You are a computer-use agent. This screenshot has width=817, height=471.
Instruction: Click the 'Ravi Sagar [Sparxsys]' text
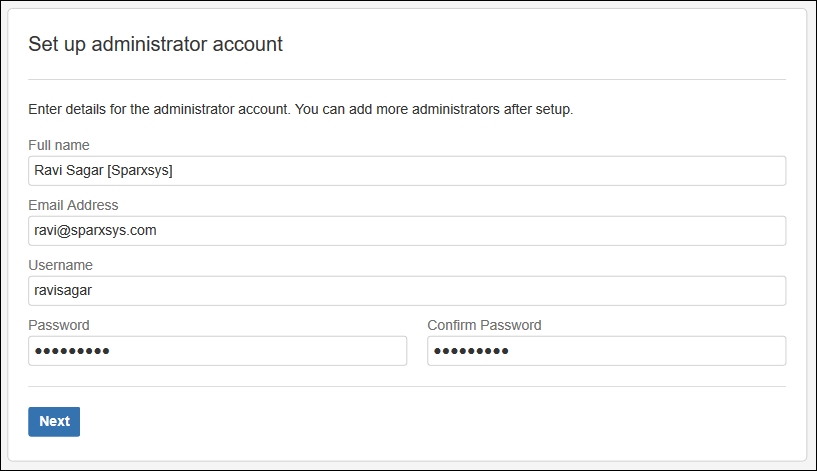[103, 170]
